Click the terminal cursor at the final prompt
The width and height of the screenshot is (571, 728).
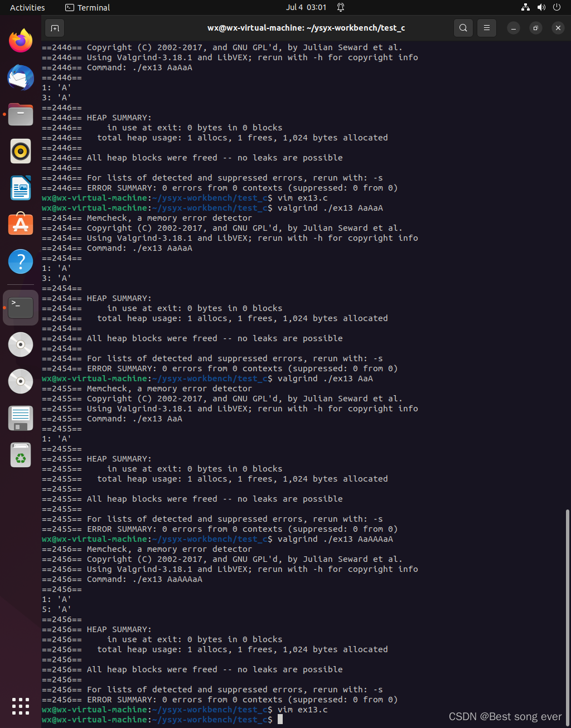[280, 720]
